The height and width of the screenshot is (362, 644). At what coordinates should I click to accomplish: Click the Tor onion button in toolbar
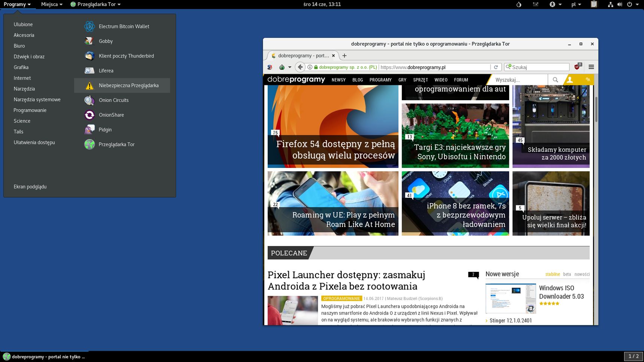pos(282,67)
